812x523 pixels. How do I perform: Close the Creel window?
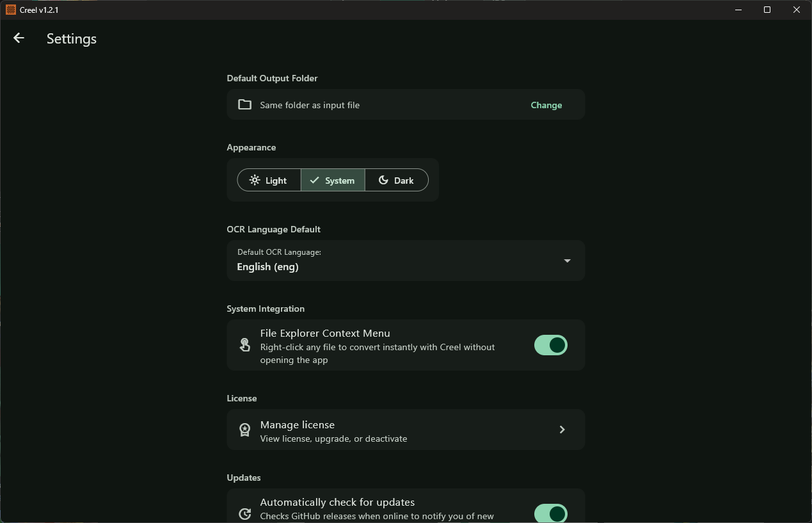tap(797, 10)
